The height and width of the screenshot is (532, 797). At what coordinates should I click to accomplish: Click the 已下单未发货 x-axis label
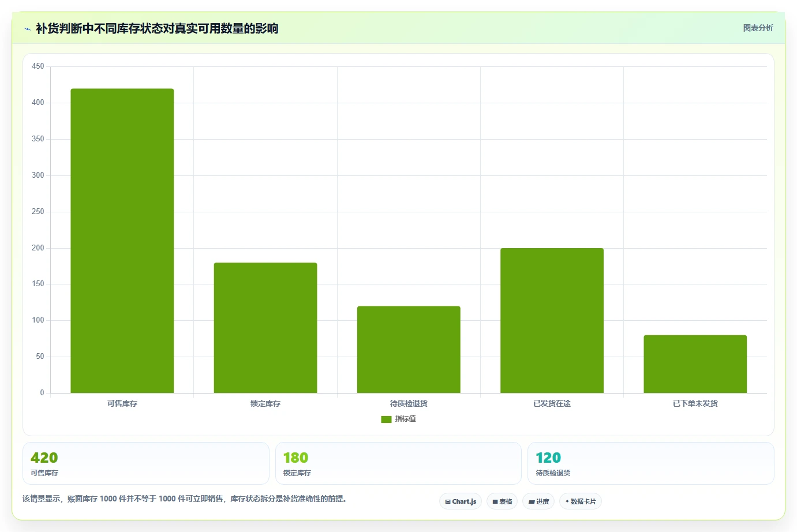tap(695, 404)
